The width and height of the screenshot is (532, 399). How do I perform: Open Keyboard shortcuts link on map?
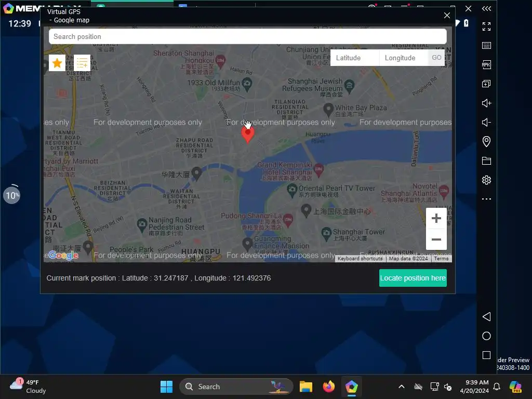[x=360, y=259]
